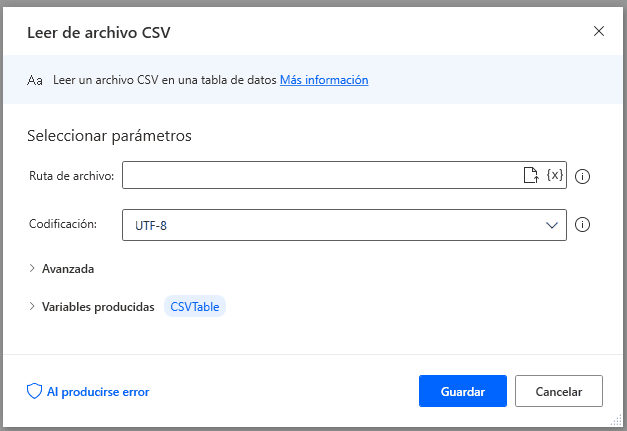Close the Leer de archivo CSV dialog
The height and width of the screenshot is (431, 627).
click(599, 31)
